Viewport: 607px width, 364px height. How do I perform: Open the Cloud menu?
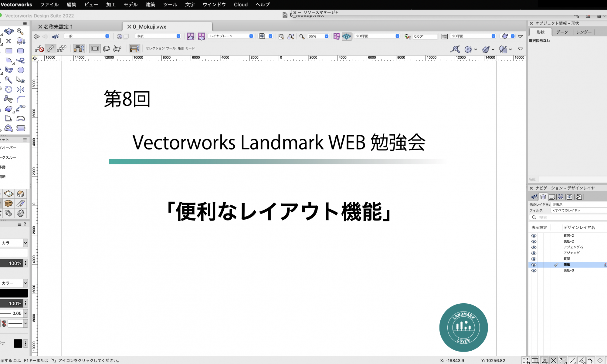pos(241,5)
